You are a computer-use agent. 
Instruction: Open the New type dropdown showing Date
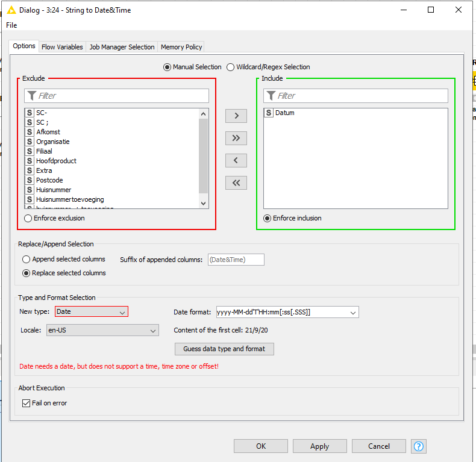[x=92, y=311]
